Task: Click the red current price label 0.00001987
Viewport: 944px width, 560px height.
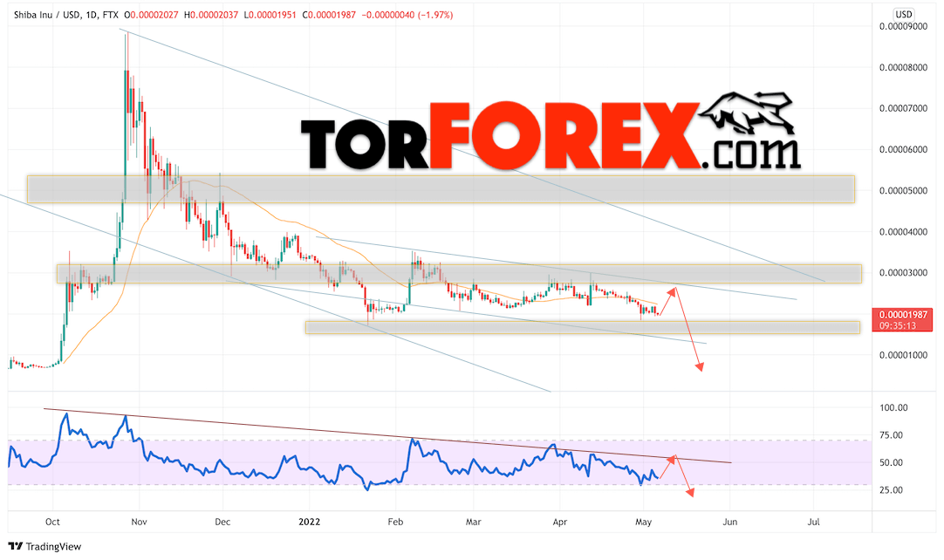Action: [902, 314]
